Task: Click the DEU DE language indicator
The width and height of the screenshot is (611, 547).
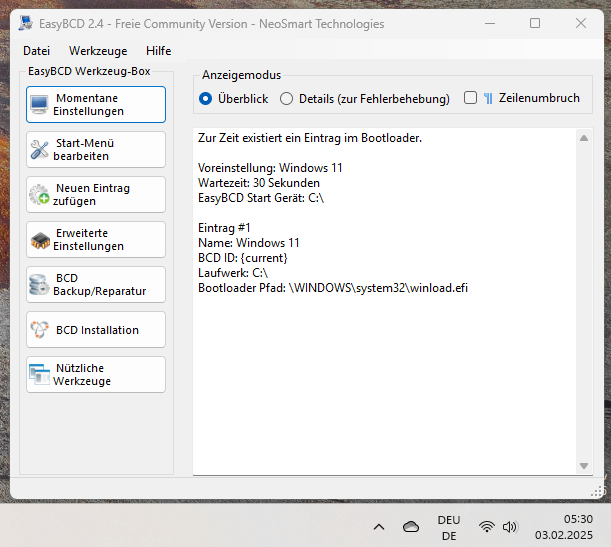Action: pyautogui.click(x=449, y=528)
